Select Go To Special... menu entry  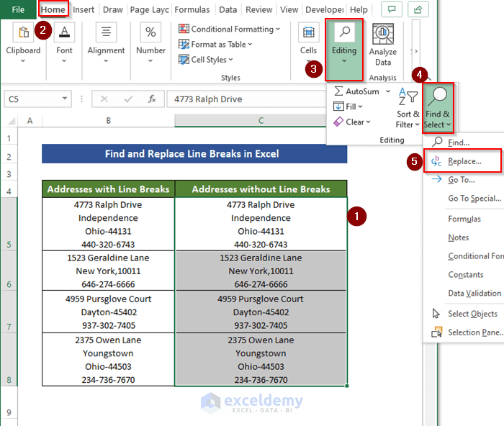pyautogui.click(x=474, y=199)
